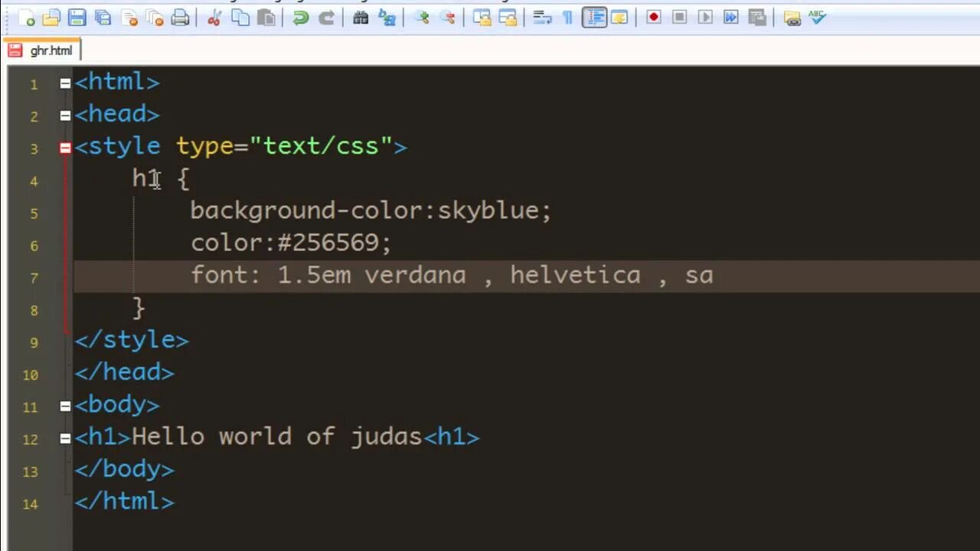This screenshot has height=551, width=980.
Task: Collapse the <style> fold on line 3
Action: tap(65, 148)
